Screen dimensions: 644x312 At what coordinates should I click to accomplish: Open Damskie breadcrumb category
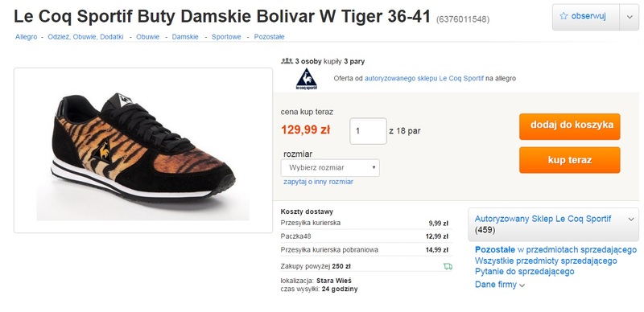pos(185,36)
